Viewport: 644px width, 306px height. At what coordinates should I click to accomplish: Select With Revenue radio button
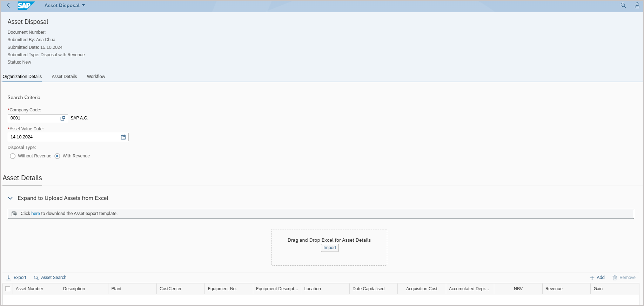click(x=57, y=156)
